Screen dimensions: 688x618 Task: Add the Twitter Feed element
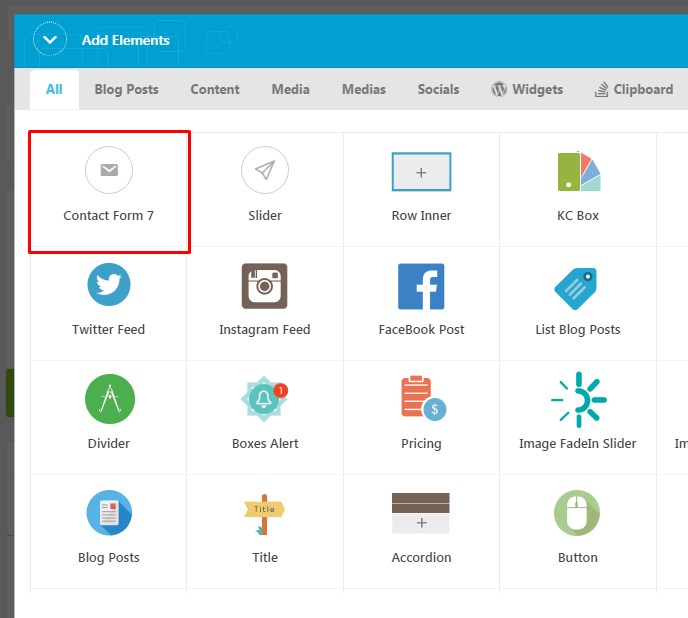109,286
